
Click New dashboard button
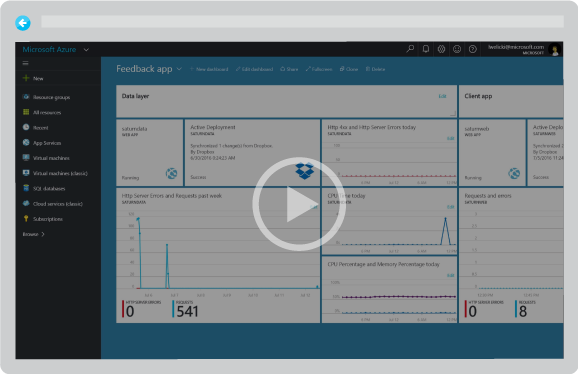[x=209, y=69]
